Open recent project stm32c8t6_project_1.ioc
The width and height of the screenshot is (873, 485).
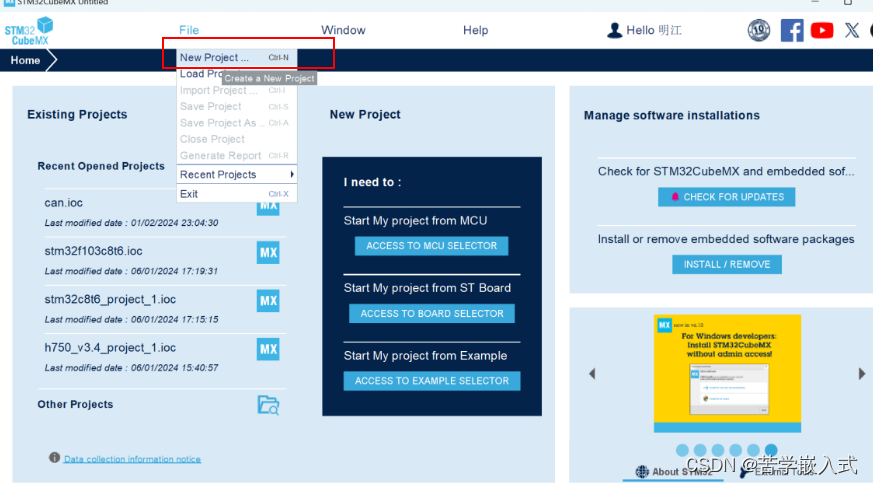click(110, 300)
